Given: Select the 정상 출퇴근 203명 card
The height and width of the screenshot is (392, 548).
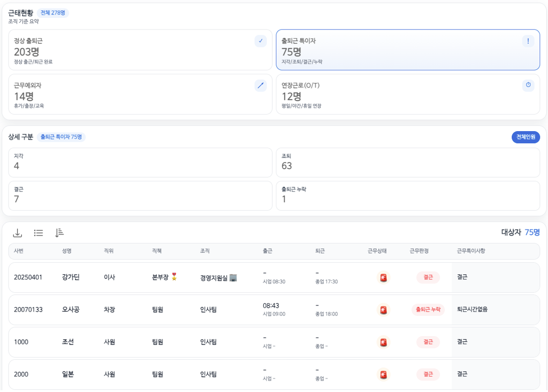Looking at the screenshot, I should pos(140,50).
